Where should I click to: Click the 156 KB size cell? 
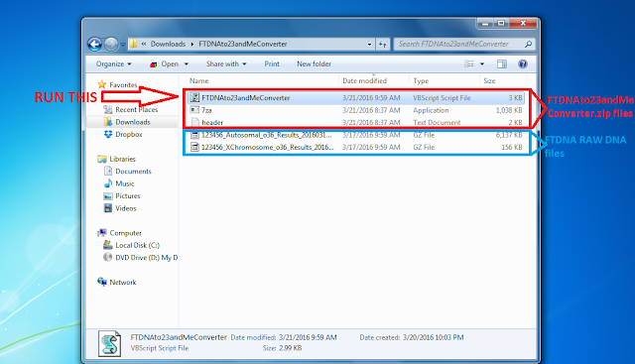(x=512, y=147)
